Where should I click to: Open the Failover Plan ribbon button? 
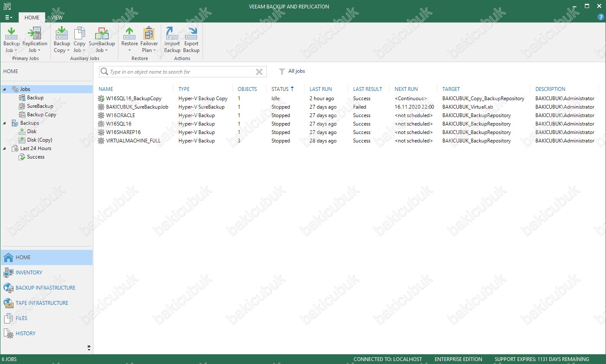149,40
